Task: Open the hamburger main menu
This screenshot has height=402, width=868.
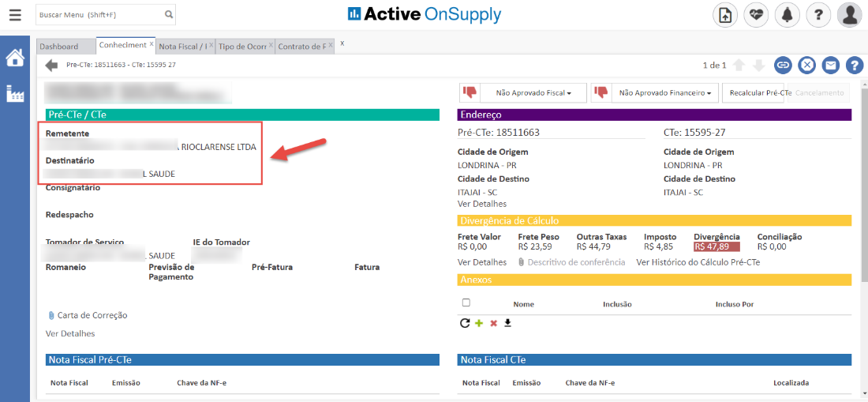Action: tap(15, 15)
